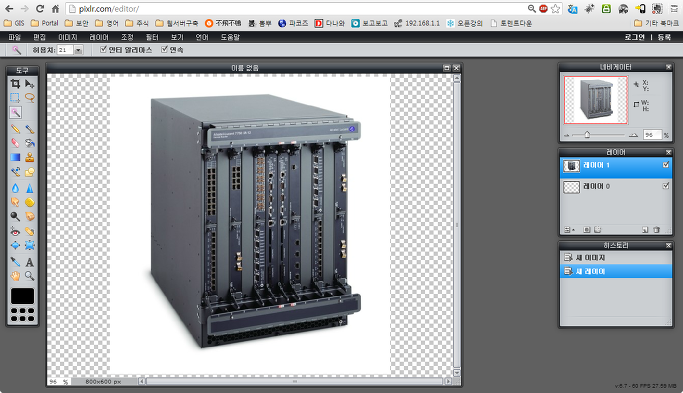Click the 등록 link
Viewport: 683px width, 393px height.
[x=664, y=37]
